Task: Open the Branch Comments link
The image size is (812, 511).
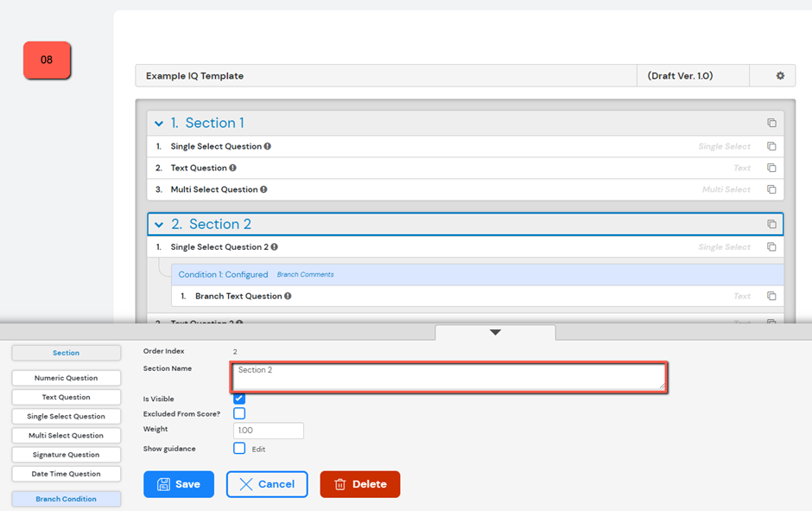Action: [x=305, y=275]
